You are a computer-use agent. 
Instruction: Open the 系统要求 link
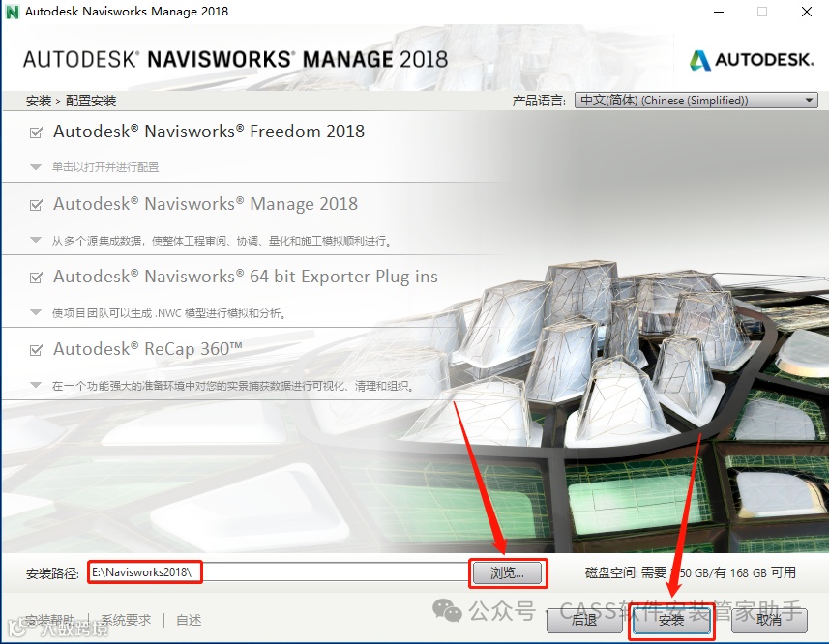126,620
